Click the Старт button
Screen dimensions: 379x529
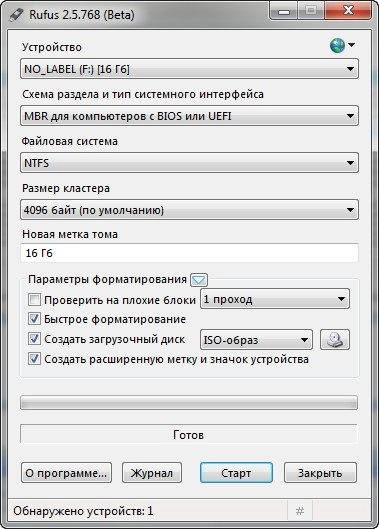point(236,473)
